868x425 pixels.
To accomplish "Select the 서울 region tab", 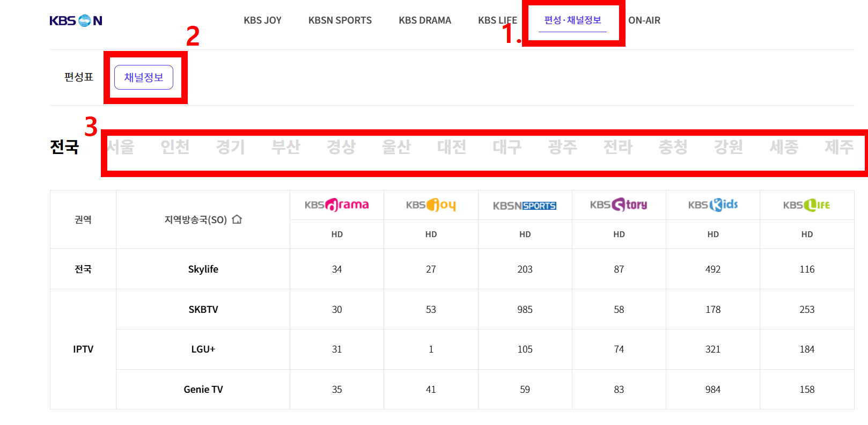I will point(120,146).
